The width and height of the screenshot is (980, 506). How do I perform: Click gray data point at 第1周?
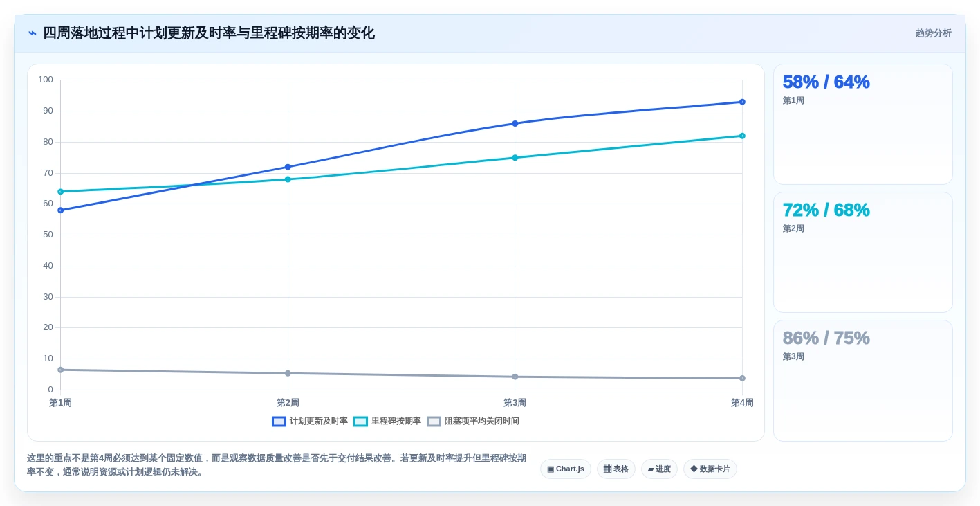[61, 370]
